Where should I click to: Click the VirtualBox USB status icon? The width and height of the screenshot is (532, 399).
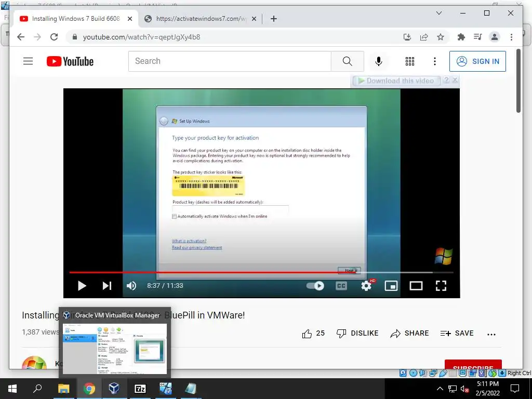443,373
